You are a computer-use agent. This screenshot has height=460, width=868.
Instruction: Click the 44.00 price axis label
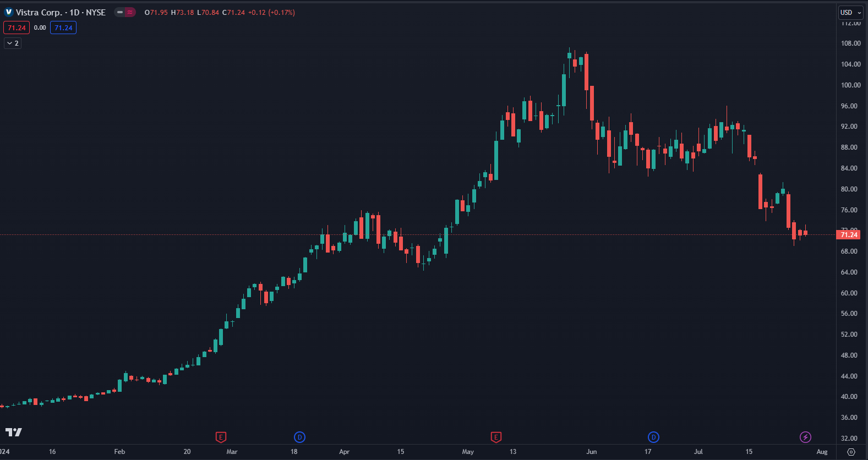pos(849,376)
